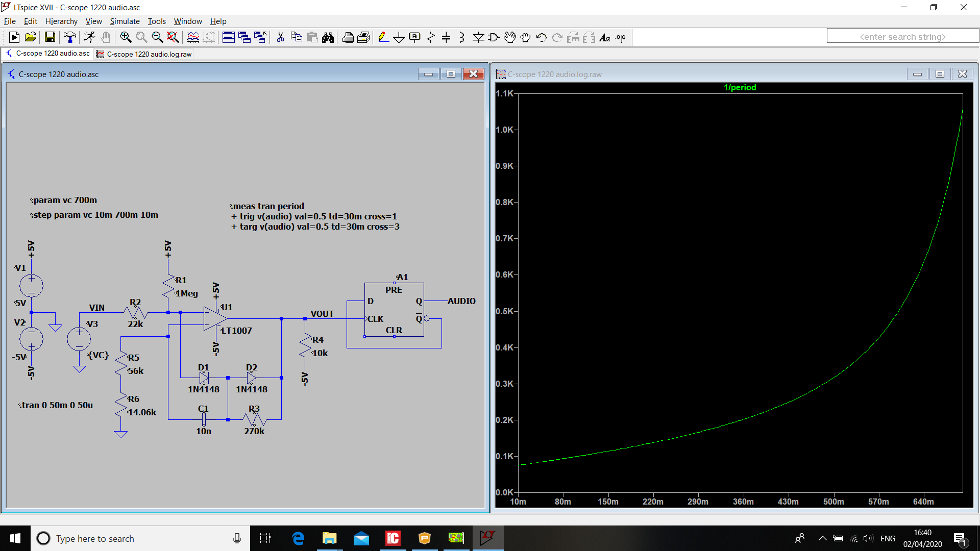The image size is (980, 551).
Task: Open the Hierarchy menu
Action: point(61,21)
